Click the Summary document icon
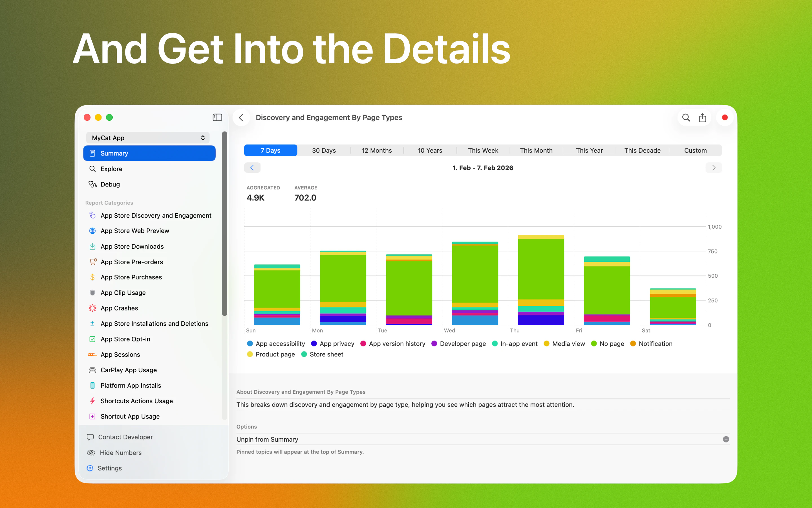The height and width of the screenshot is (508, 812). coord(92,153)
